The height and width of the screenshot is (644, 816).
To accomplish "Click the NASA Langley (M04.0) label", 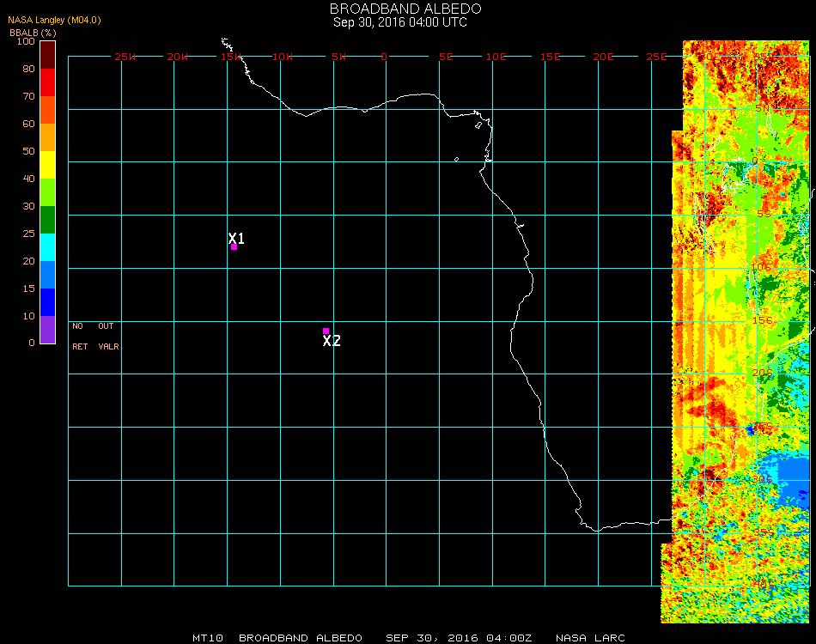I will pos(54,20).
